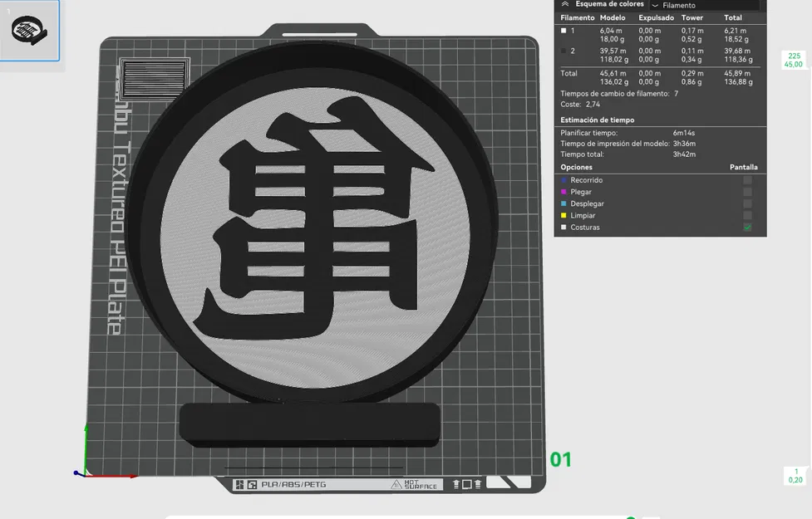
Task: Click the Filamento 1 color square
Action: click(x=562, y=30)
